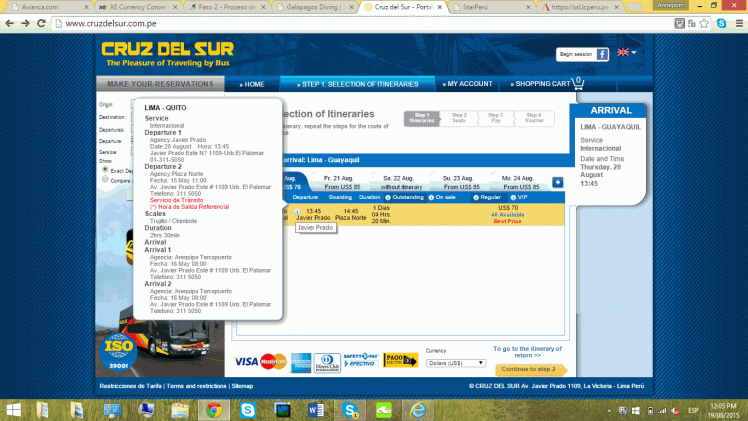Open File Explorer folder icon in taskbar
748x421 pixels.
[x=180, y=410]
